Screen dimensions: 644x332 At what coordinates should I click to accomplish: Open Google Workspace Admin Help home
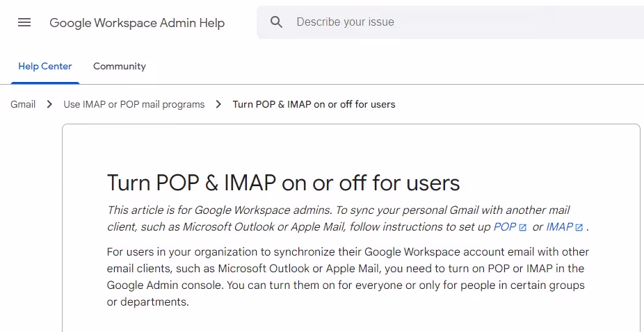click(x=137, y=22)
